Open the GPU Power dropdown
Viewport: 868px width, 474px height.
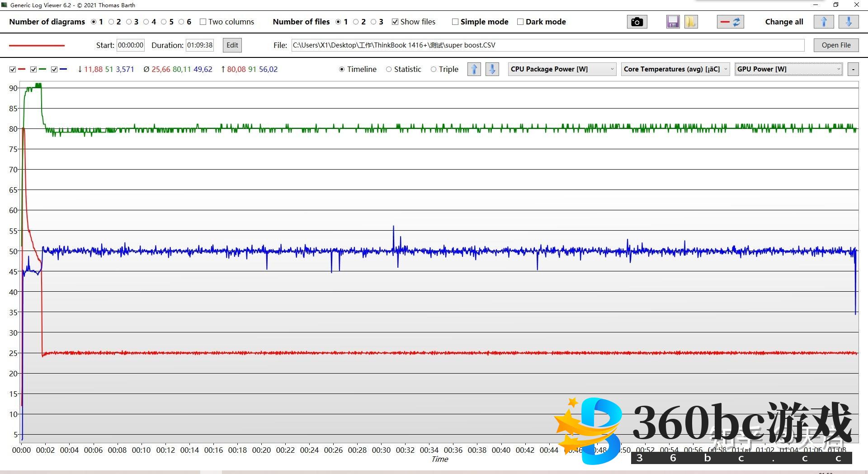click(x=788, y=69)
